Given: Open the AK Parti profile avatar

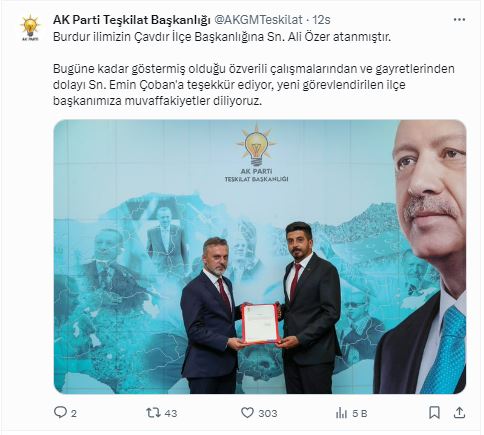Looking at the screenshot, I should [x=30, y=28].
